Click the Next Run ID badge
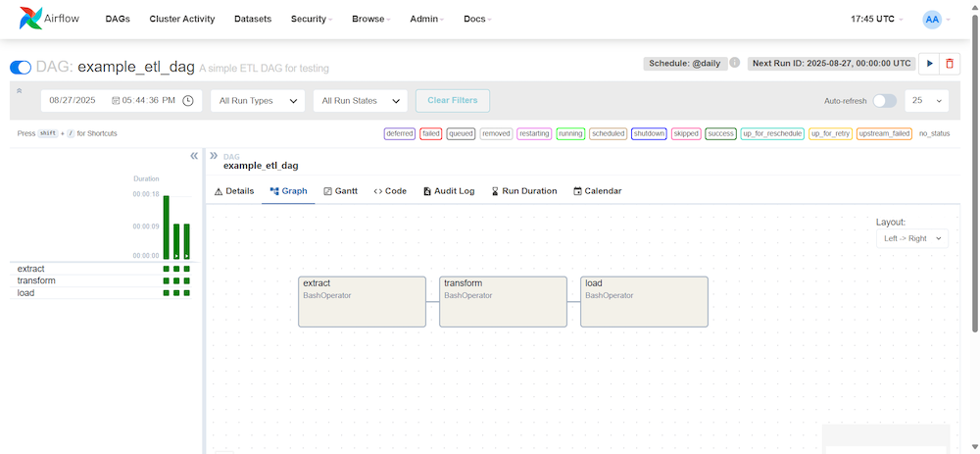 point(832,63)
